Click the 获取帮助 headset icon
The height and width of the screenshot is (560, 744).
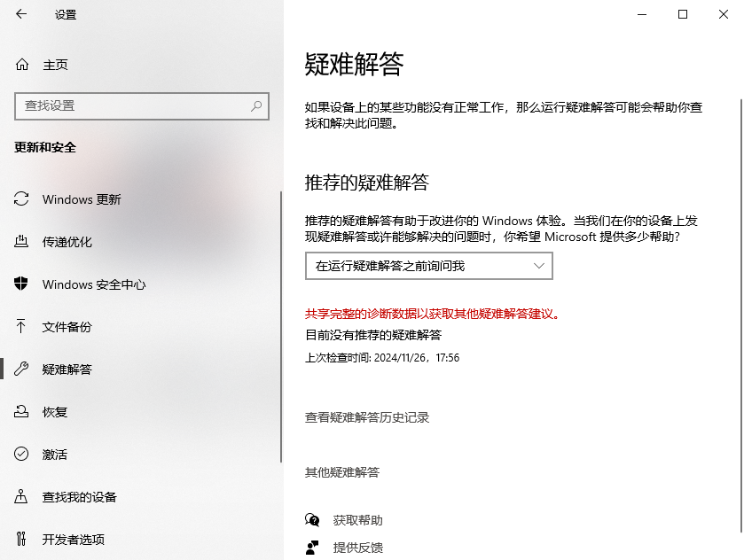click(312, 522)
